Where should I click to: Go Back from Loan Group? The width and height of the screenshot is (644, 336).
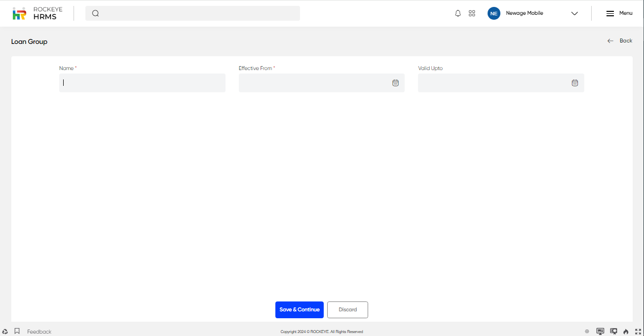620,41
